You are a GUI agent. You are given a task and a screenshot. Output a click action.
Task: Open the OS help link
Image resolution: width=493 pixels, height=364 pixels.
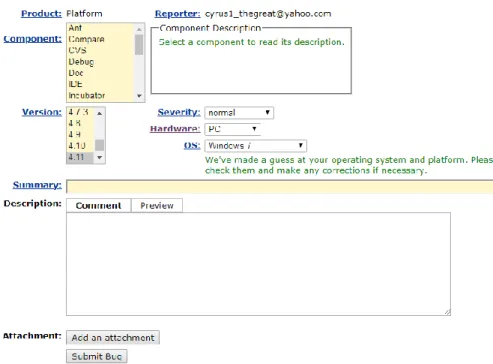coord(192,146)
